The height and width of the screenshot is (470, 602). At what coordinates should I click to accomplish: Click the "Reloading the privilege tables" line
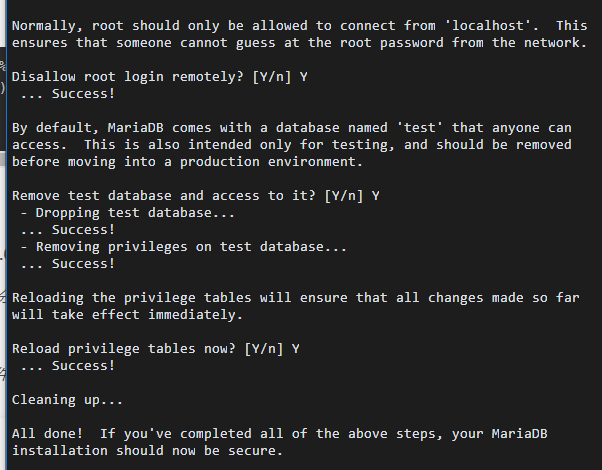coord(130,298)
